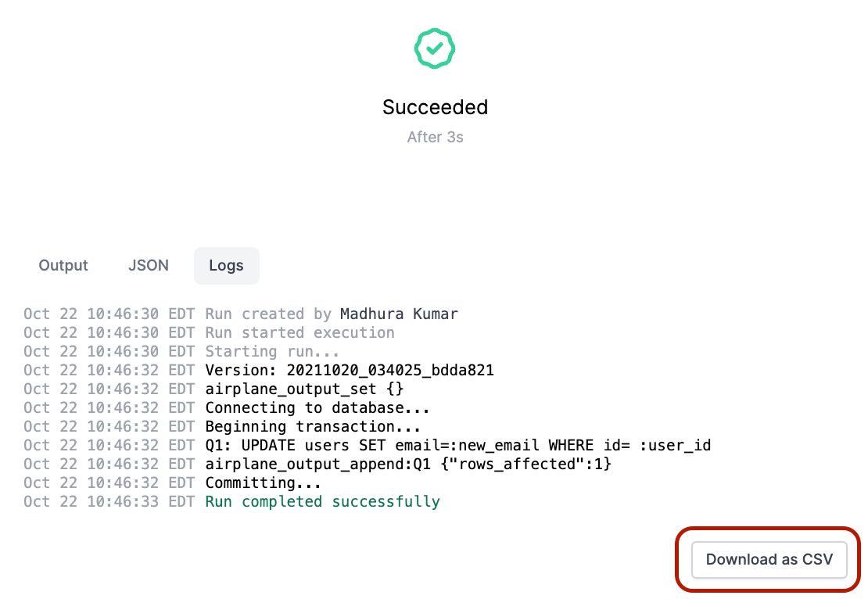Click the Succeeded status heading
The width and height of the screenshot is (868, 599).
435,107
